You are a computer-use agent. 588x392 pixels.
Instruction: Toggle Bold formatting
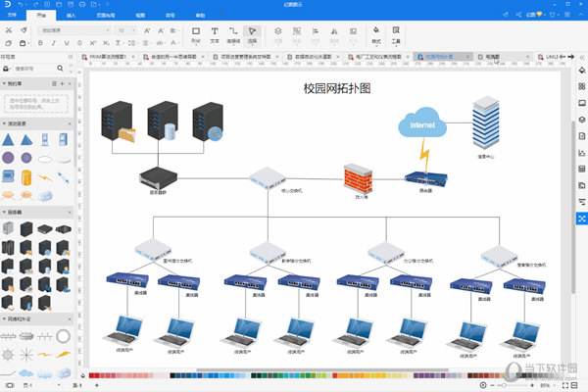coord(40,43)
